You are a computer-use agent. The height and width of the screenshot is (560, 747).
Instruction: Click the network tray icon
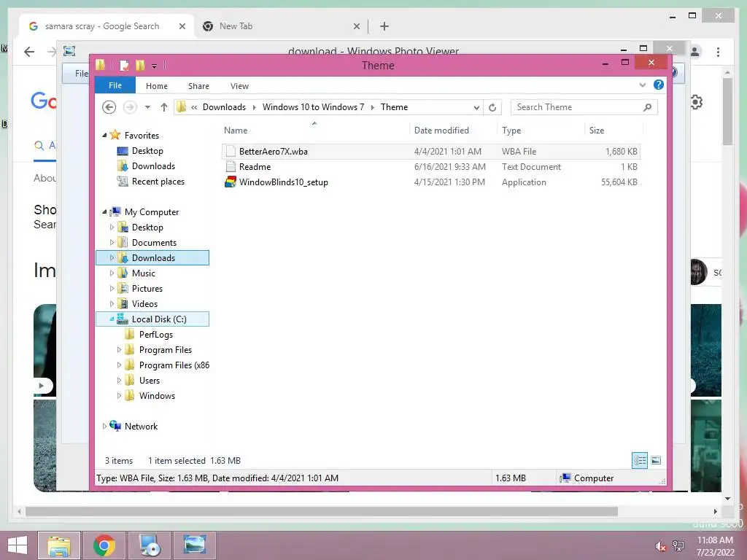click(678, 545)
